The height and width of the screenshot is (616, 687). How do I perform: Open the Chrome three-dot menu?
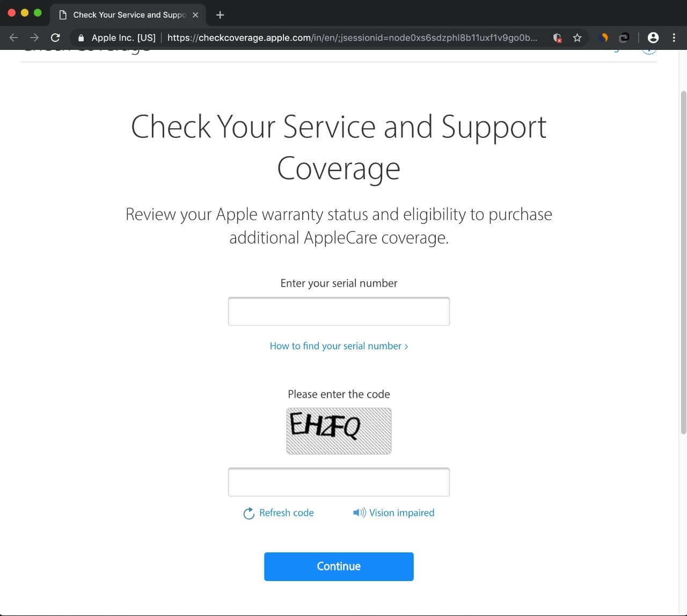click(x=674, y=38)
